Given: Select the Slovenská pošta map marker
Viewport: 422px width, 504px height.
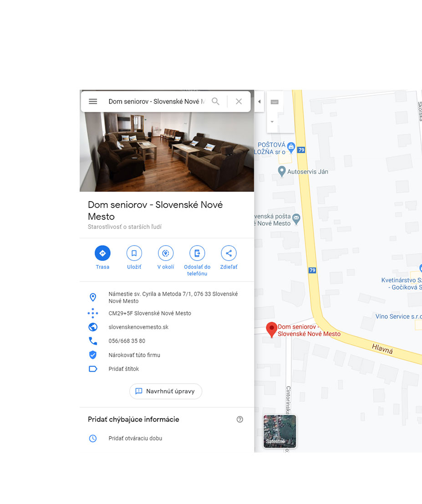Looking at the screenshot, I should [296, 219].
